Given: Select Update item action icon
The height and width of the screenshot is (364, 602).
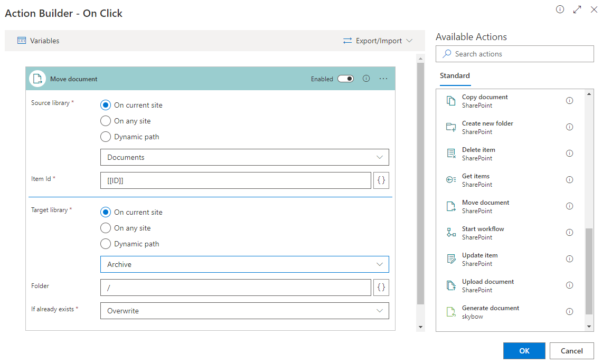Looking at the screenshot, I should 451,259.
